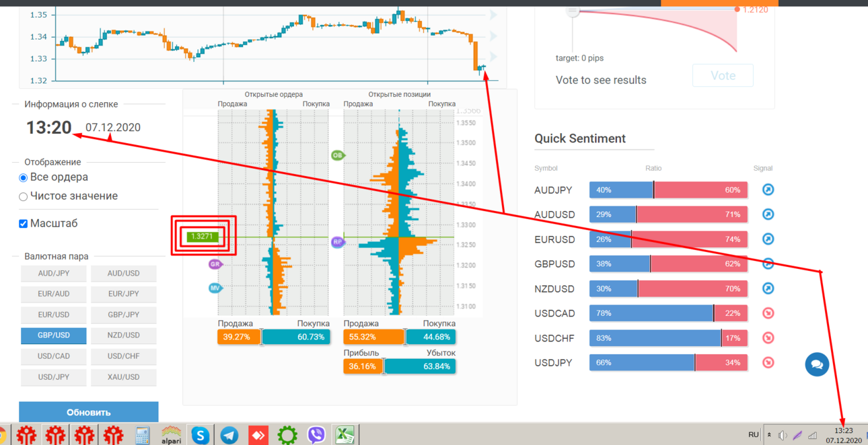Screen dimensions: 868x445
Task: Click the 'Открытые ордера' chart title
Action: coord(274,95)
